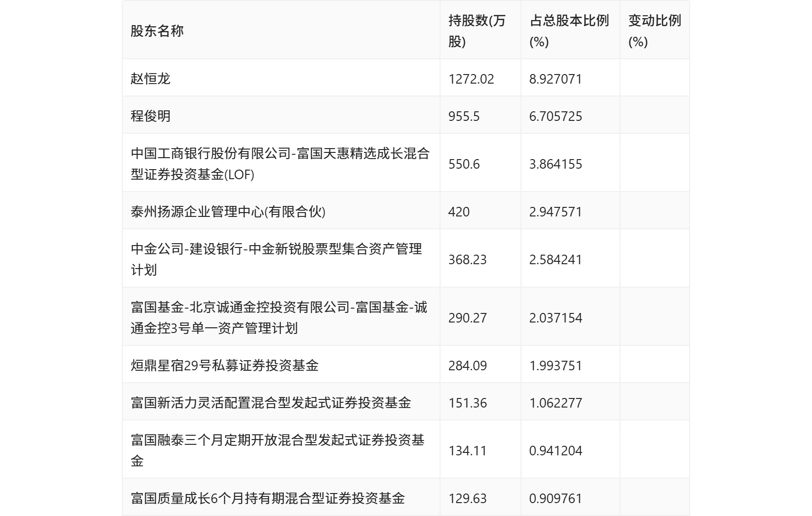Select percentage 2.584241

pos(556,259)
